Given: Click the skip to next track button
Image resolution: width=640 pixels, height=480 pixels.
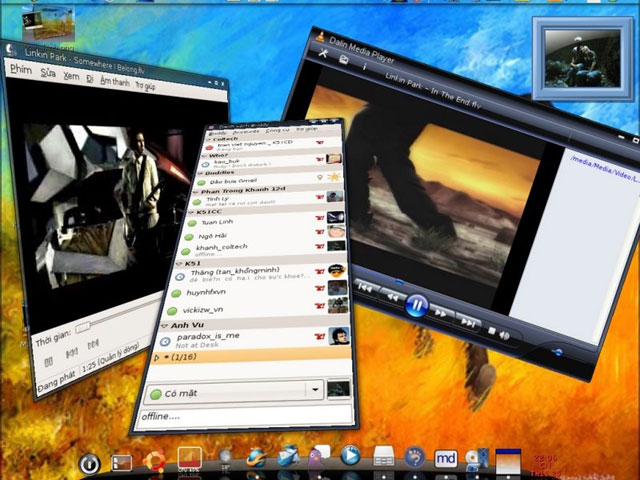Looking at the screenshot, I should coord(468,322).
